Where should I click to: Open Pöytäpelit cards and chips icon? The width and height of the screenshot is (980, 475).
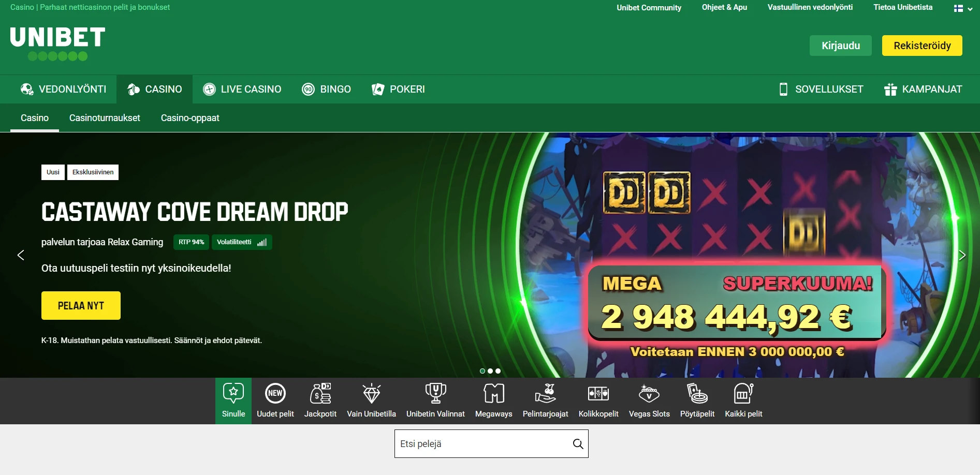click(697, 393)
